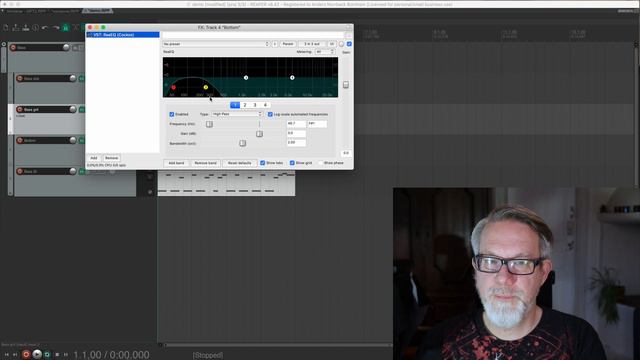Click the vertical output Gain fader in ReaEQ

pos(346,84)
